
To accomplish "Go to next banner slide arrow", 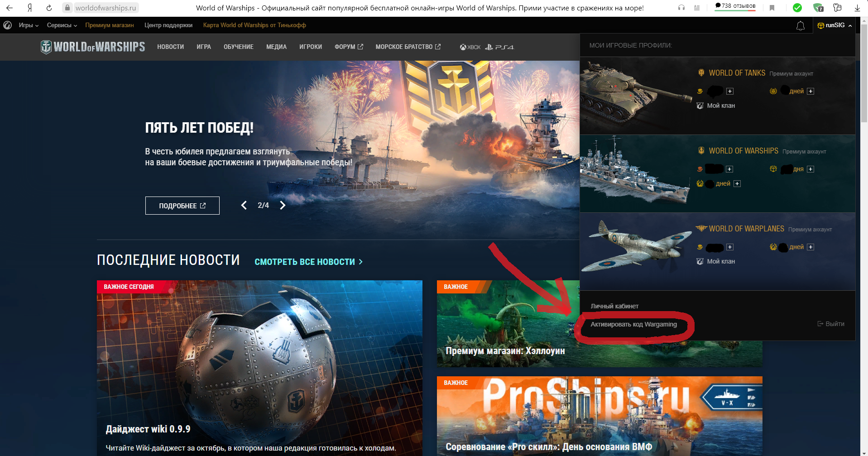I will 283,206.
